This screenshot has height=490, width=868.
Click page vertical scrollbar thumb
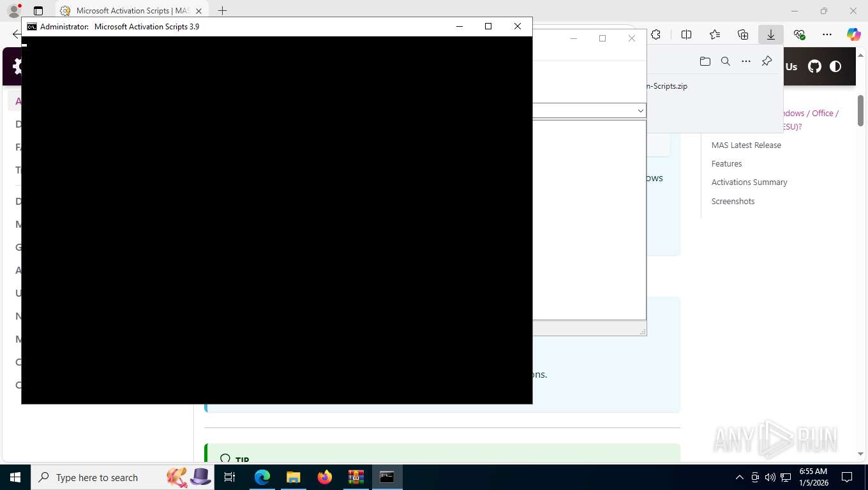tap(860, 110)
